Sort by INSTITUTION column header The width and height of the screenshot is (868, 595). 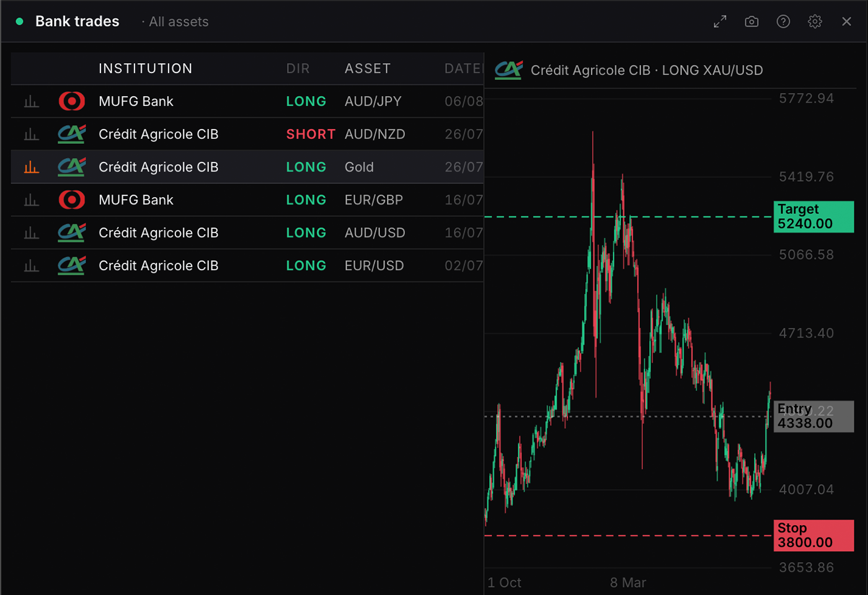(x=146, y=69)
